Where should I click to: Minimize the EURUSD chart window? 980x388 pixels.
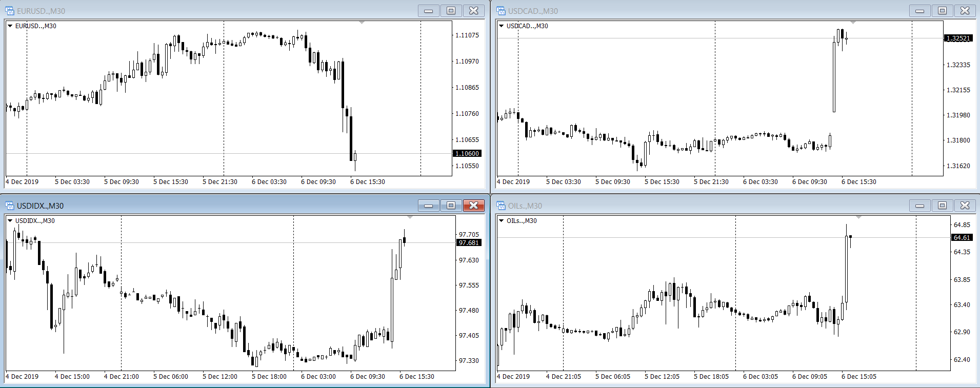point(429,11)
